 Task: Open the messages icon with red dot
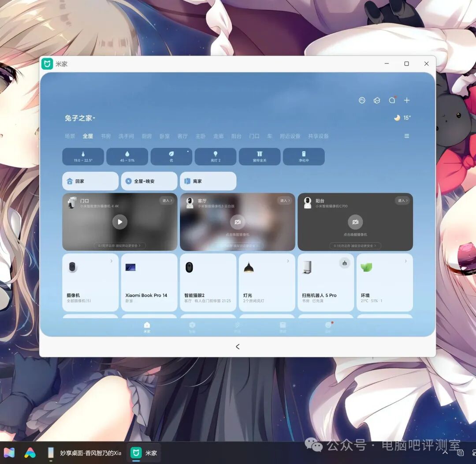click(392, 100)
